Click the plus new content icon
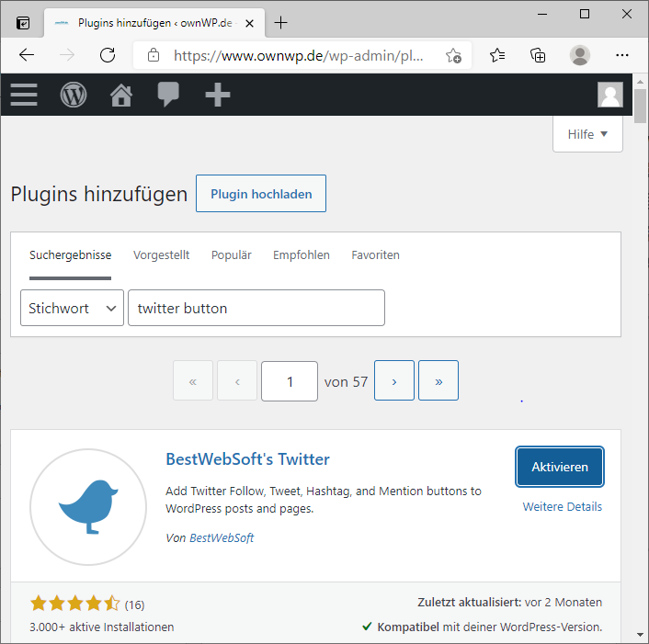Viewport: 649px width, 644px height. 218,95
